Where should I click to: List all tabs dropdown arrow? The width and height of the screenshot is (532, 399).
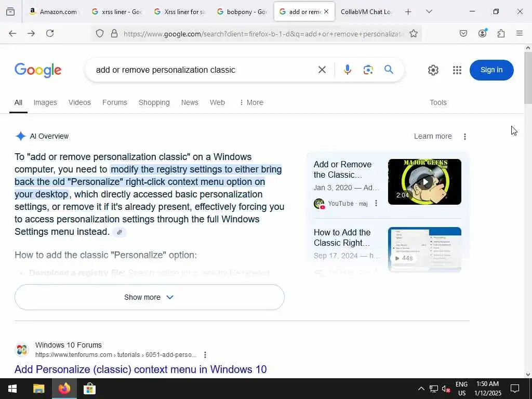(429, 11)
